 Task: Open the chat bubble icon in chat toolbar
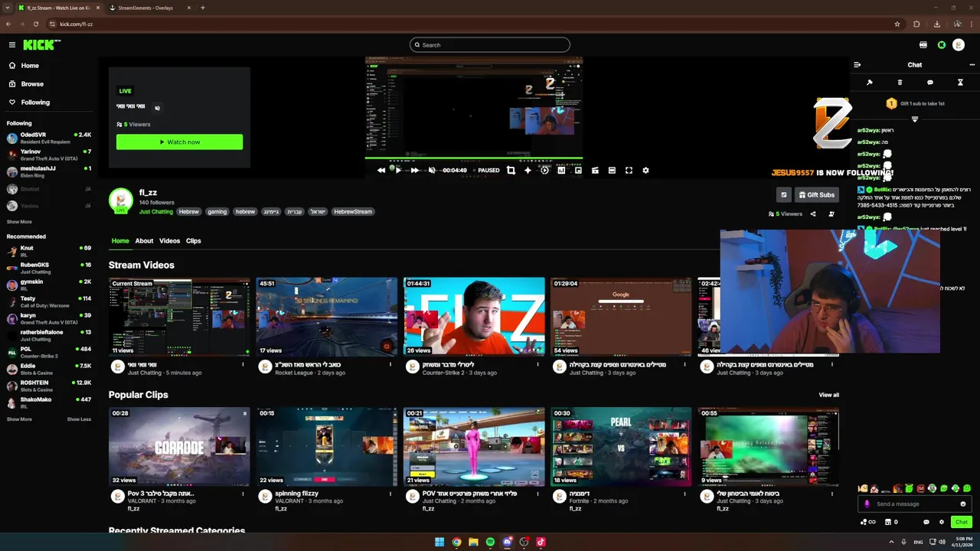coord(930,83)
